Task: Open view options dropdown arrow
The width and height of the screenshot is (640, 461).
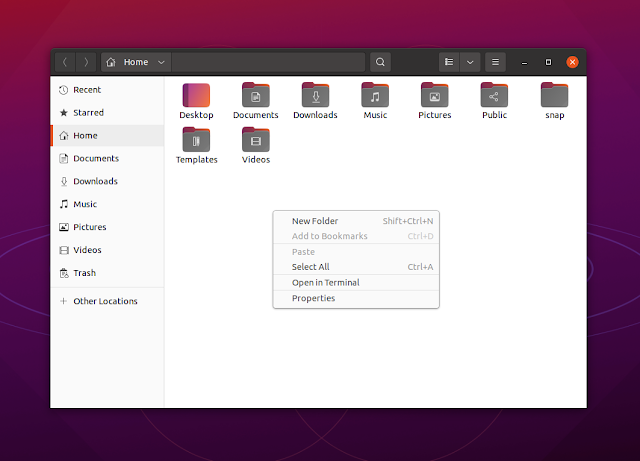Action: [470, 62]
